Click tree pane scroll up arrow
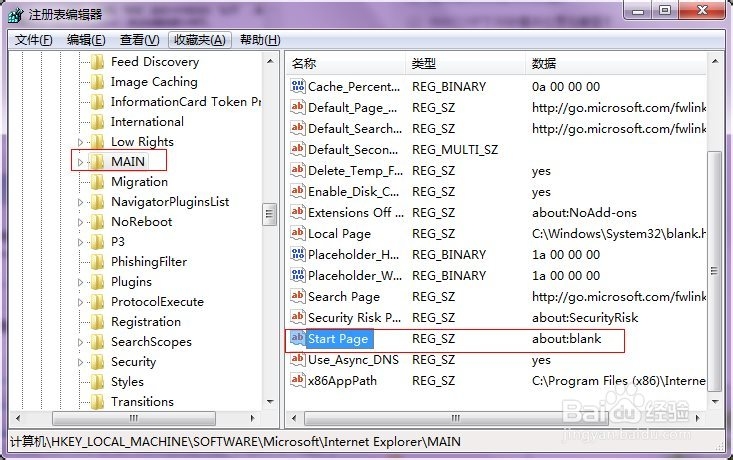This screenshot has height=460, width=733. coord(270,61)
